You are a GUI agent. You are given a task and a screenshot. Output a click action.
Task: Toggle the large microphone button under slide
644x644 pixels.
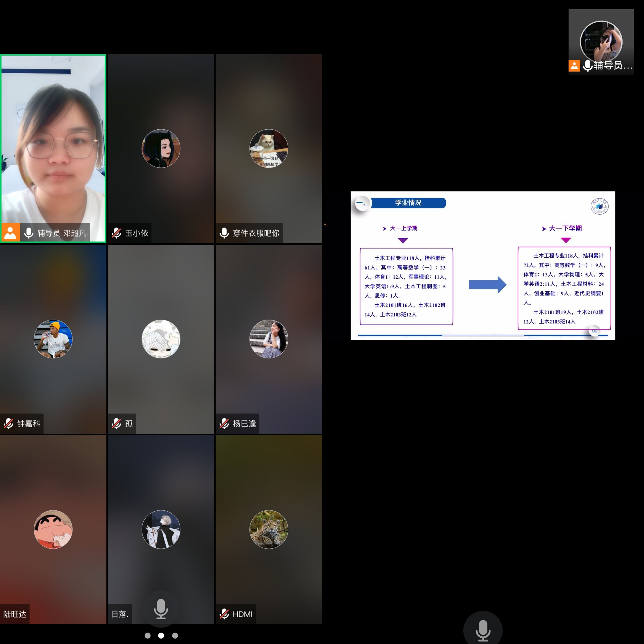[483, 630]
